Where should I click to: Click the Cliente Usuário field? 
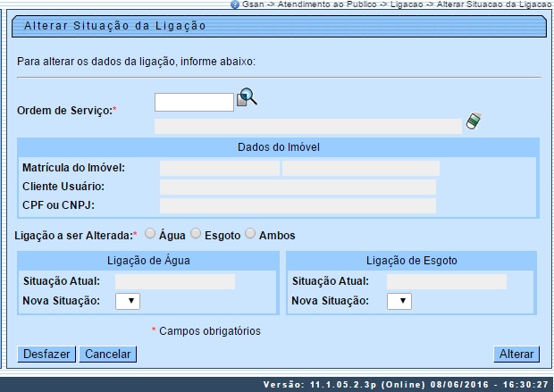pos(298,188)
